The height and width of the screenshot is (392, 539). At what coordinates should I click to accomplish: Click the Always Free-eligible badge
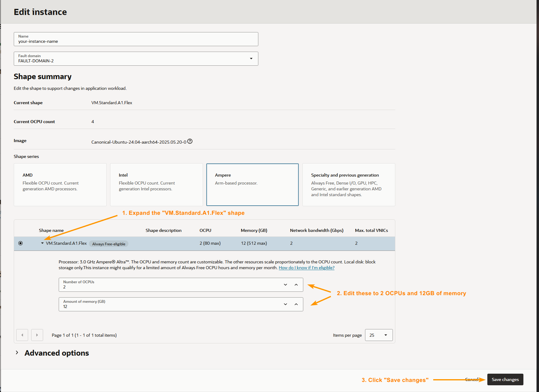click(109, 244)
